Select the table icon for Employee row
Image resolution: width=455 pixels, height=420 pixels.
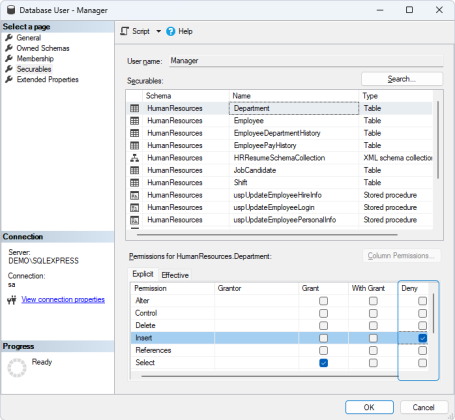click(134, 121)
